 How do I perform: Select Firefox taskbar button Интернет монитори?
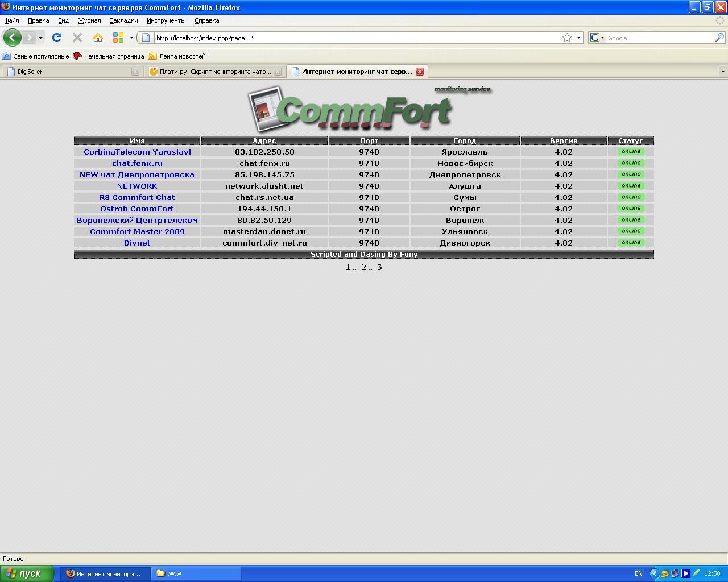[x=105, y=573]
